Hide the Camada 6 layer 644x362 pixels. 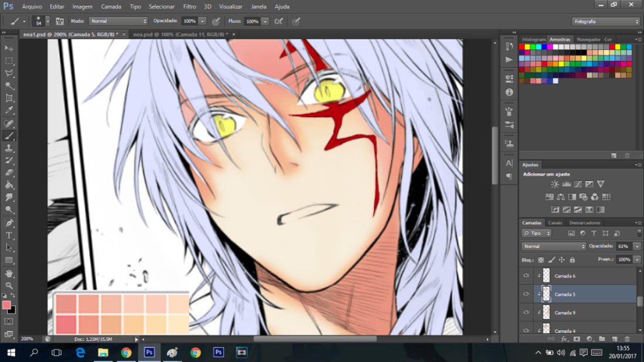(526, 275)
